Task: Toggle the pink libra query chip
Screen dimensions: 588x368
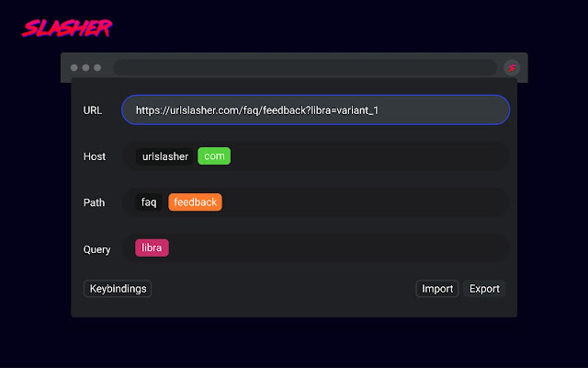Action: [x=152, y=248]
